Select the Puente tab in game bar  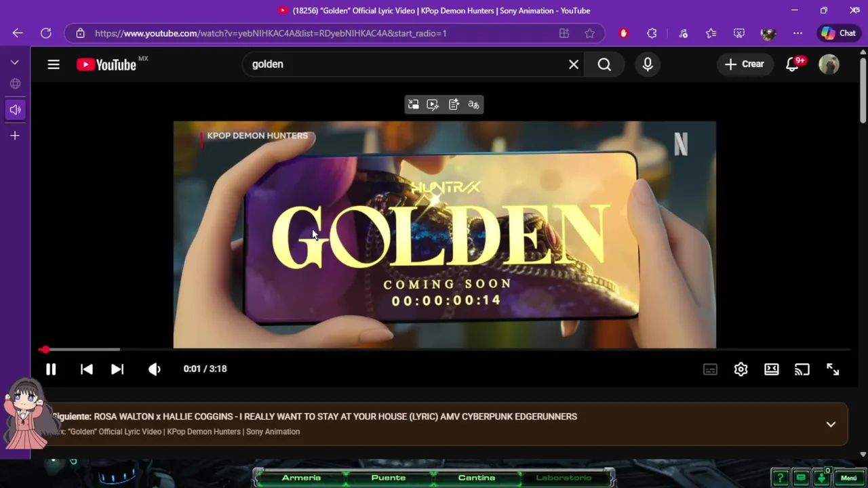tap(389, 478)
